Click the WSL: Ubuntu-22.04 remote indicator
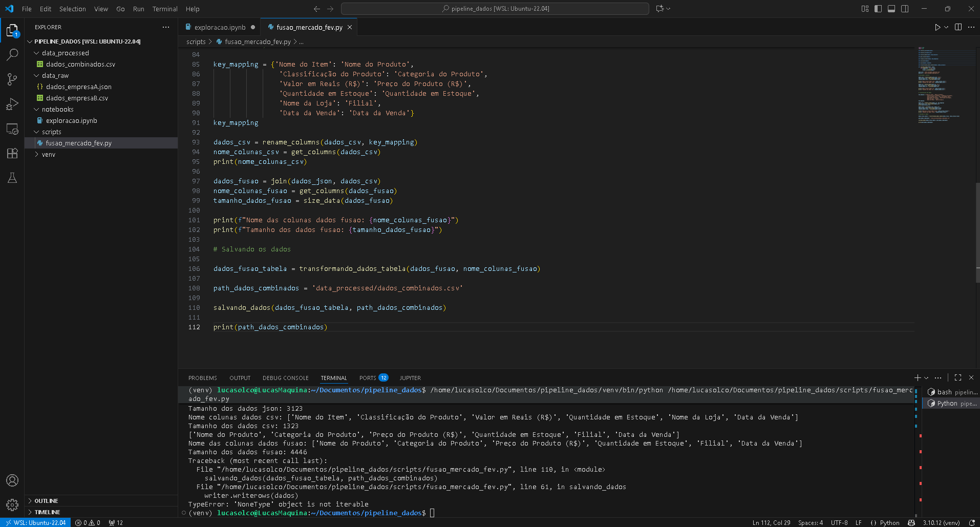 point(35,522)
